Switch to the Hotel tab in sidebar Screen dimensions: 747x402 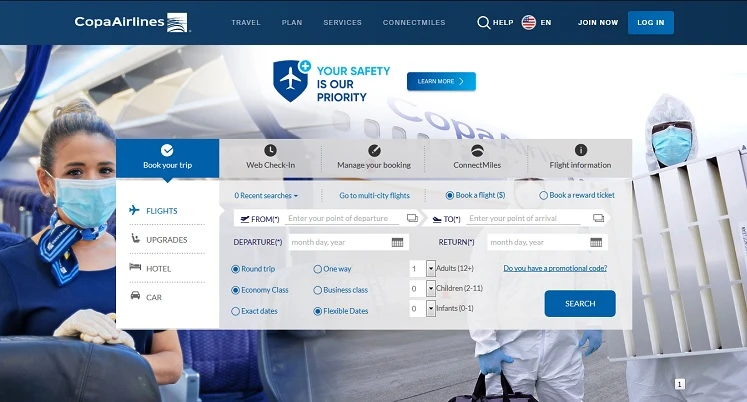(158, 268)
